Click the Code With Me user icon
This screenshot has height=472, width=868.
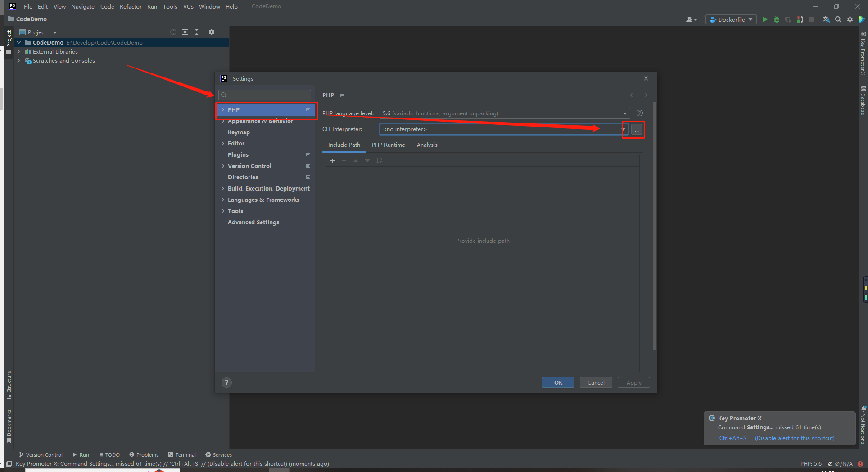tap(691, 19)
